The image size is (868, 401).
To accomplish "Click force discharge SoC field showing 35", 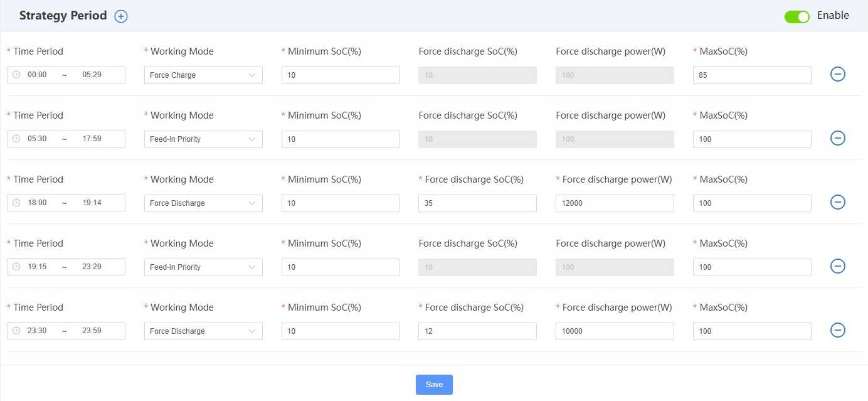I will point(477,203).
